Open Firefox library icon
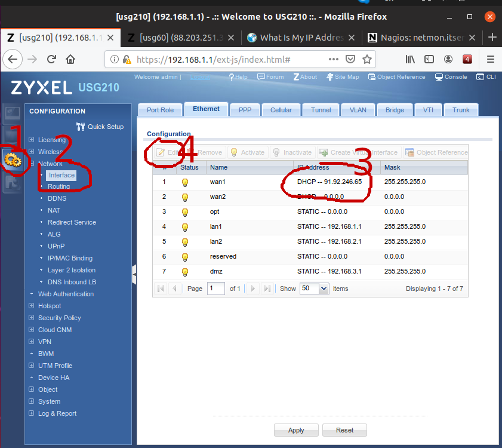 [x=410, y=59]
